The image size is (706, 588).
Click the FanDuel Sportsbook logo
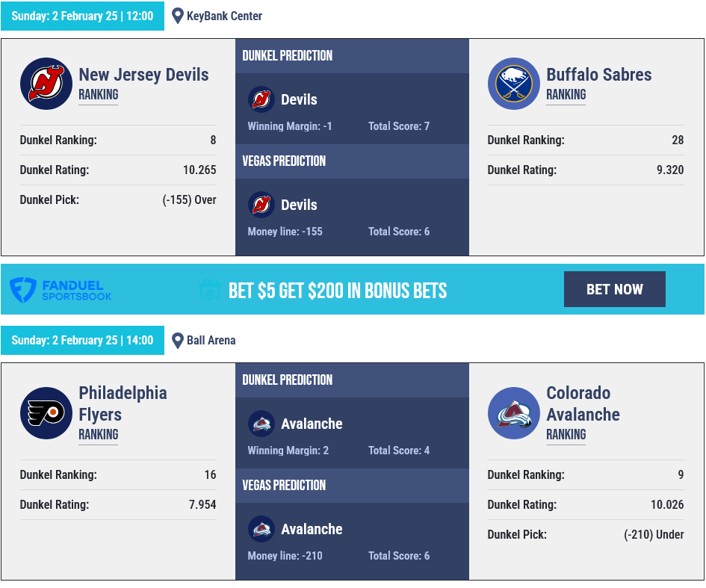point(61,290)
